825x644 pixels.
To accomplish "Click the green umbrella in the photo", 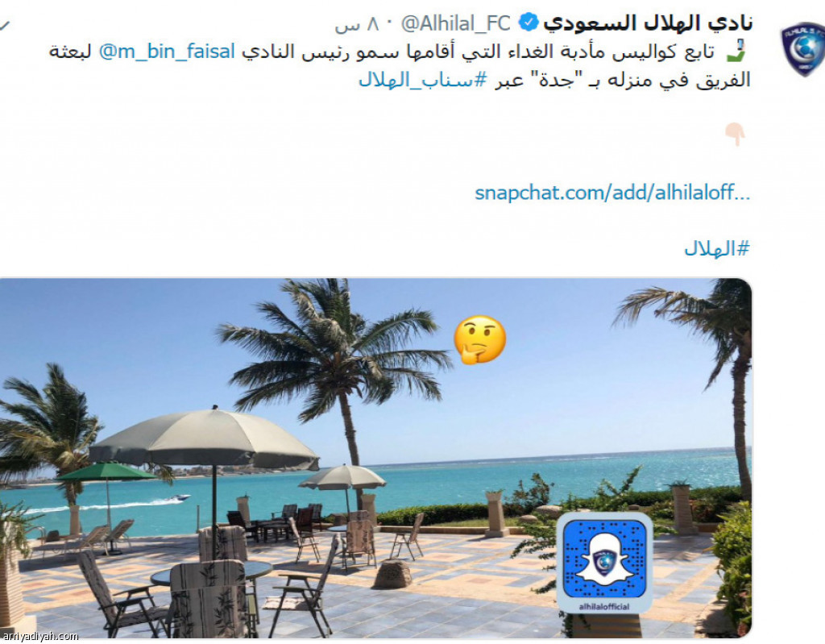I will pos(107,471).
